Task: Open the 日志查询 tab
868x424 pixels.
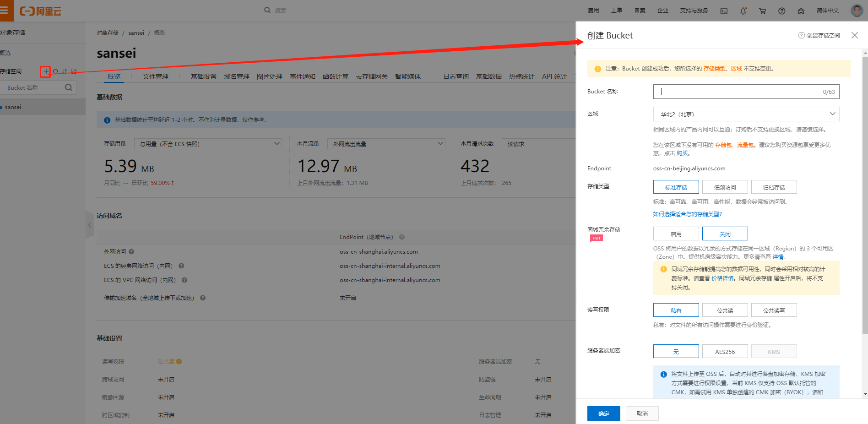Action: [456, 76]
